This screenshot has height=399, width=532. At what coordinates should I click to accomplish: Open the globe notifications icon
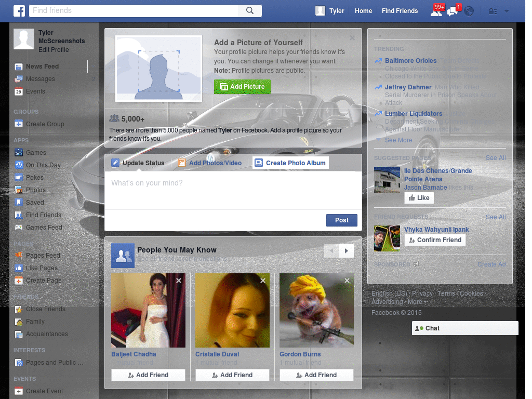pos(469,11)
